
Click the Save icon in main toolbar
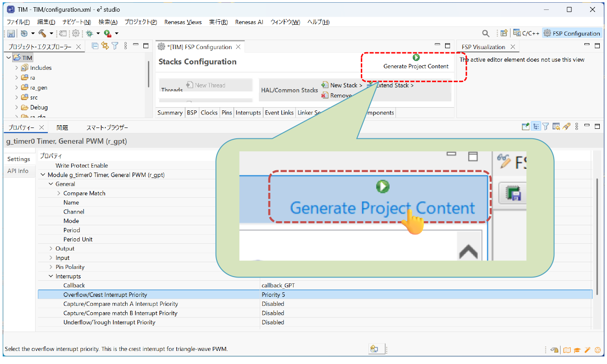(11, 33)
